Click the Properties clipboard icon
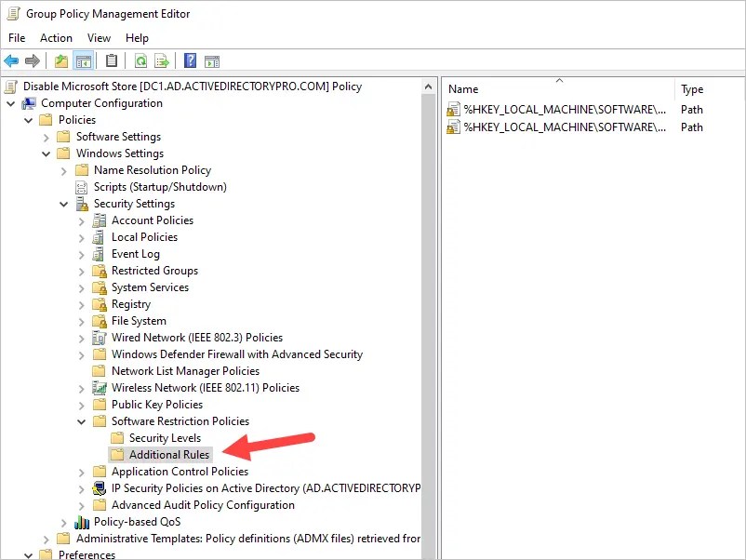Image resolution: width=746 pixels, height=560 pixels. point(112,60)
